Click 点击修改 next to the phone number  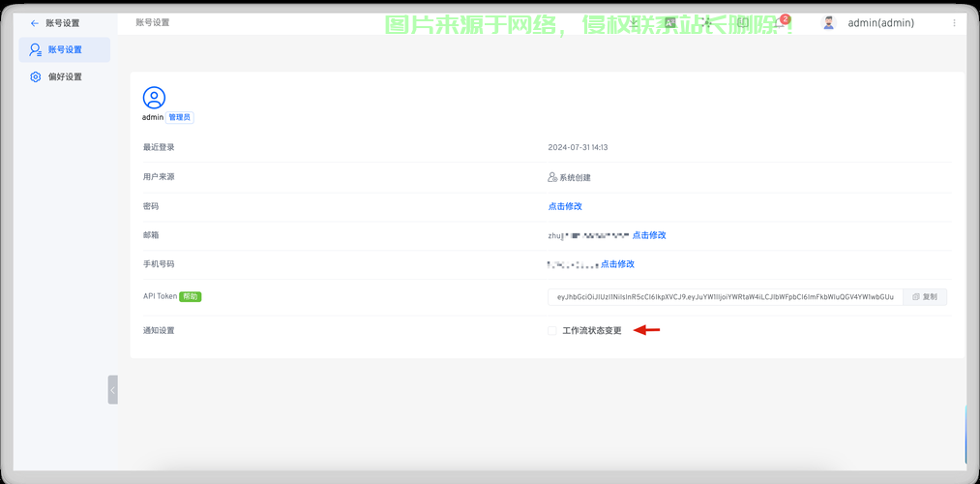point(617,264)
